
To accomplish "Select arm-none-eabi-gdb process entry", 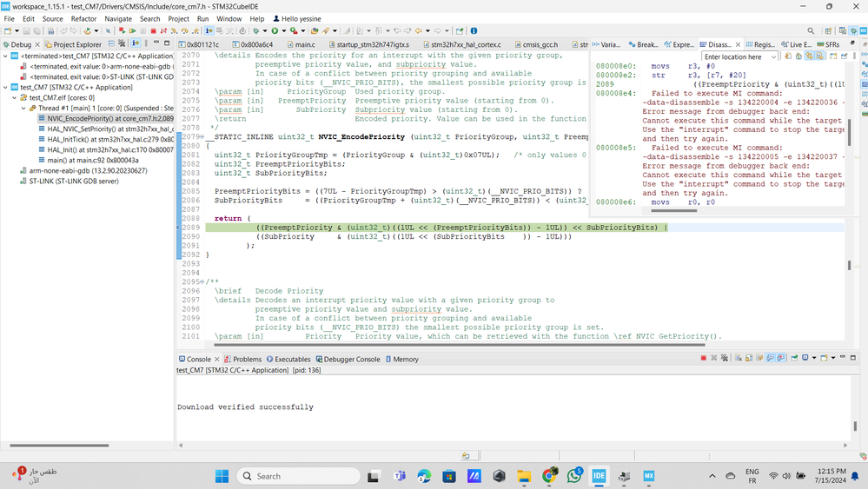I will (x=83, y=170).
